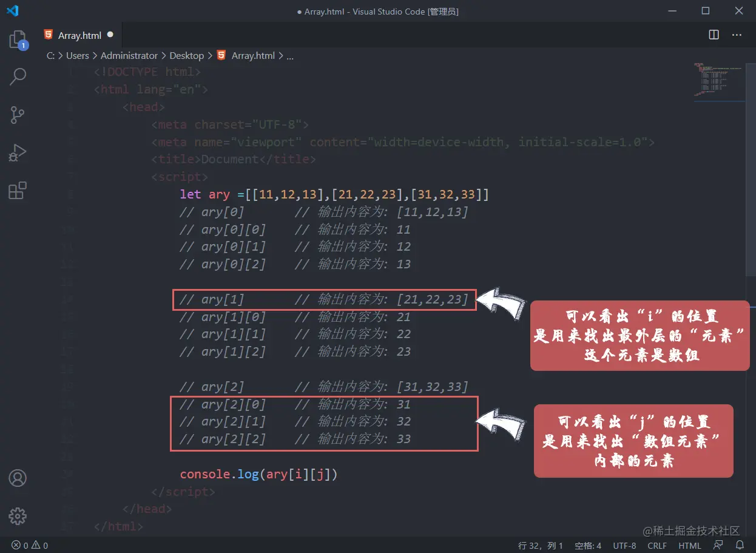Open notifications bell in status bar
Image resolution: width=756 pixels, height=553 pixels.
tap(740, 545)
